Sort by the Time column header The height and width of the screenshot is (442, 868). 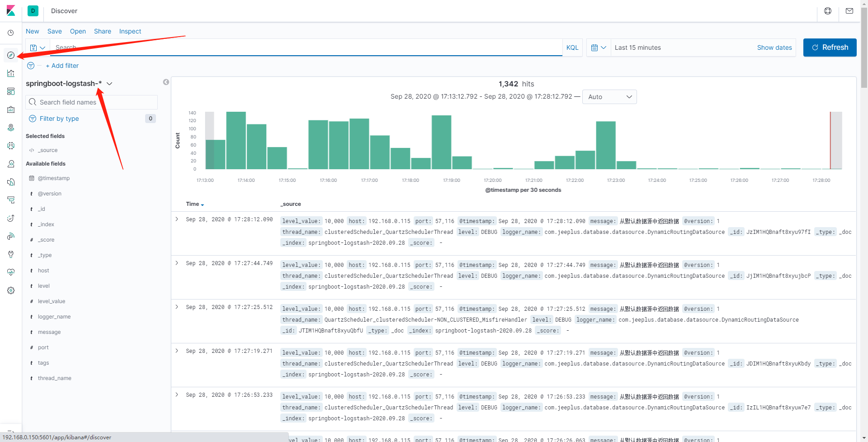point(195,204)
